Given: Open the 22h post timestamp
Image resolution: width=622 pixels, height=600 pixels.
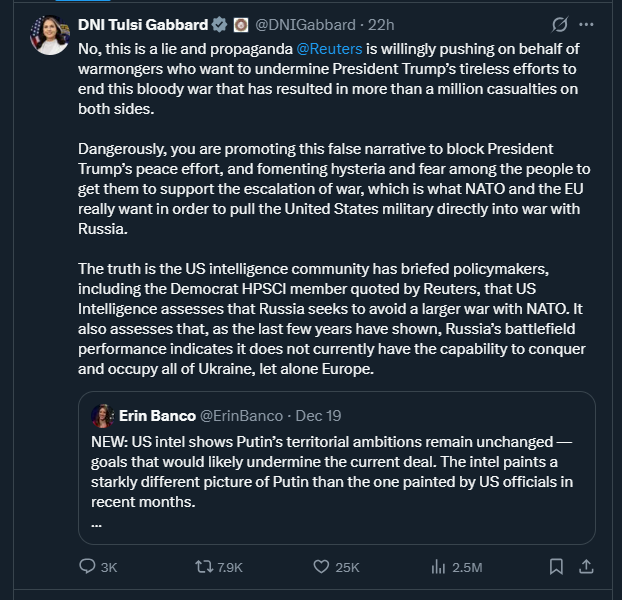Looking at the screenshot, I should [x=381, y=24].
